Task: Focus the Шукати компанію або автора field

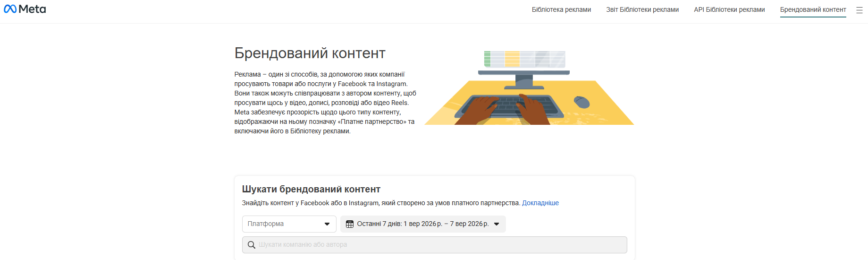Action: click(x=434, y=245)
